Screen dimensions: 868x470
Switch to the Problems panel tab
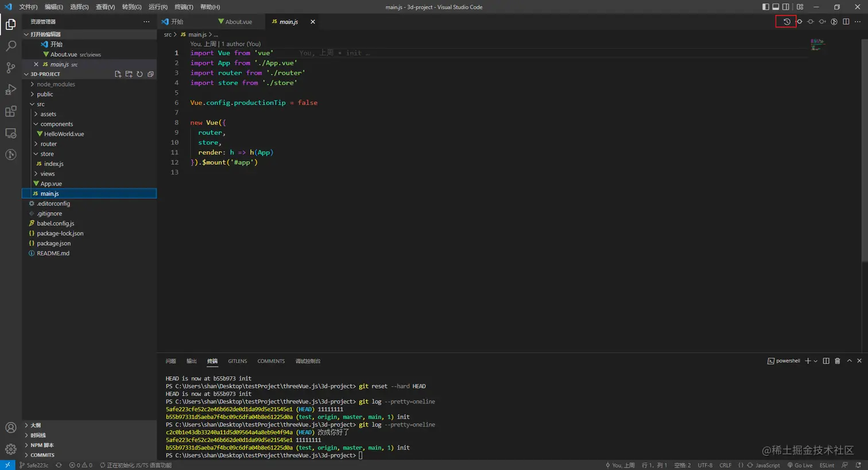[x=170, y=361]
